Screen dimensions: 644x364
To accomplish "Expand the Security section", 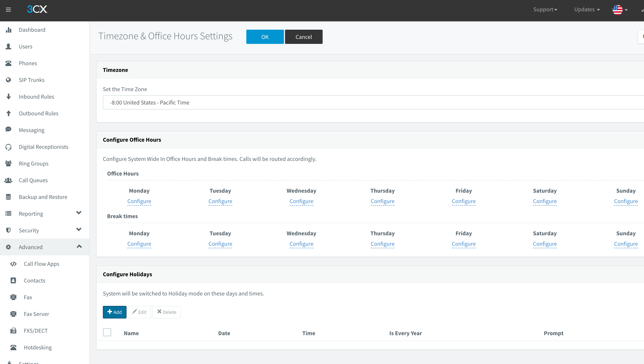I will (79, 229).
